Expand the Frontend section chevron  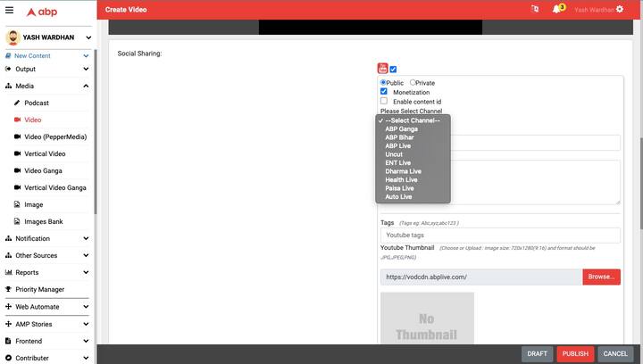(86, 341)
